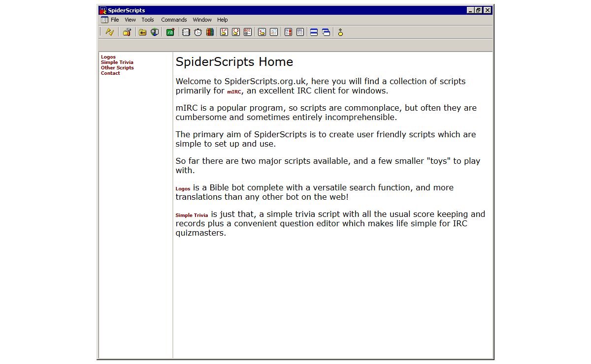The width and height of the screenshot is (591, 364).
Task: Open the URL list icon
Action: (300, 32)
